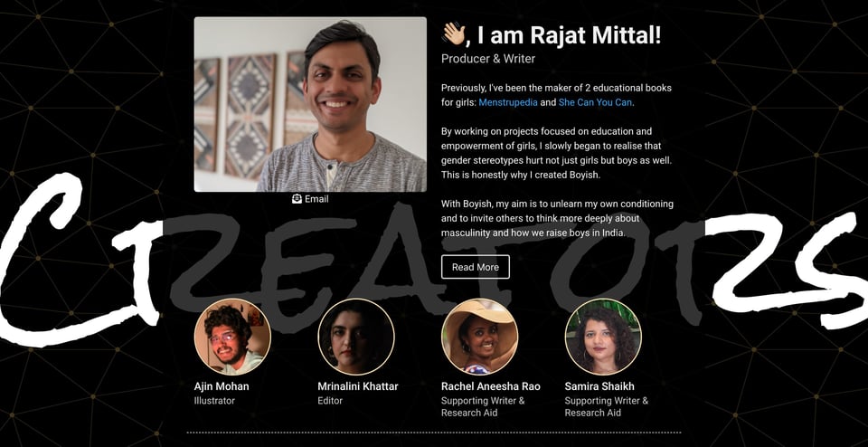Open the Email link under the photo
The height and width of the screenshot is (447, 868).
pyautogui.click(x=310, y=199)
